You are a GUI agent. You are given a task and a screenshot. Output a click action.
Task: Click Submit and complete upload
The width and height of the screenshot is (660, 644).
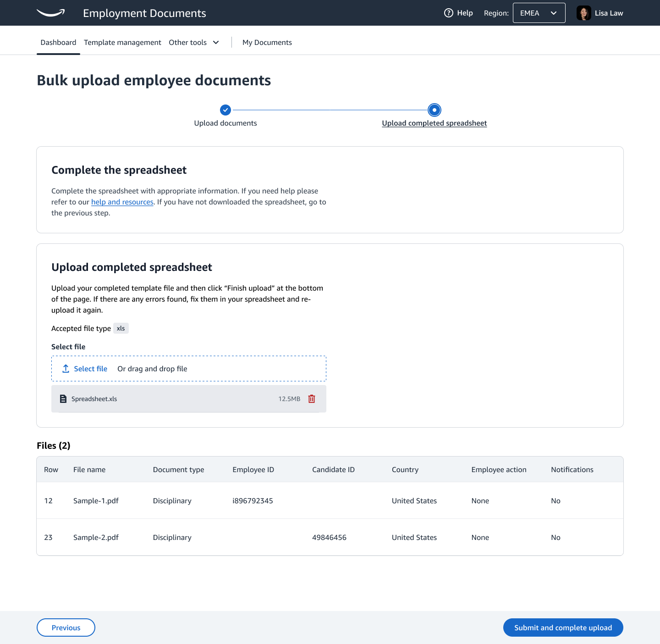pos(563,627)
